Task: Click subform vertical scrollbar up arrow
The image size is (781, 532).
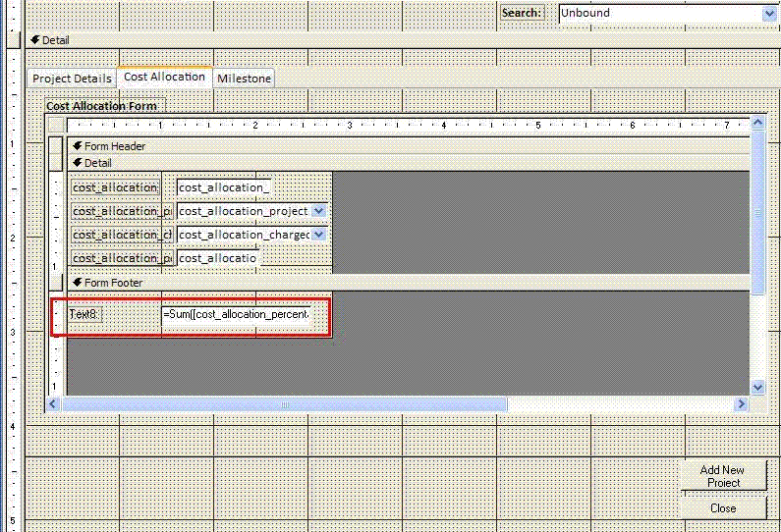Action: [x=757, y=123]
